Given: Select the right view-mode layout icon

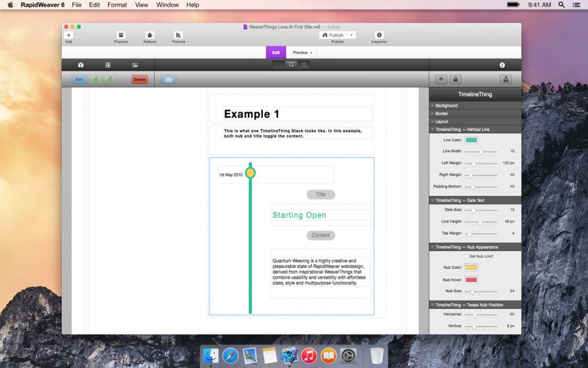Looking at the screenshot, I should point(304,64).
